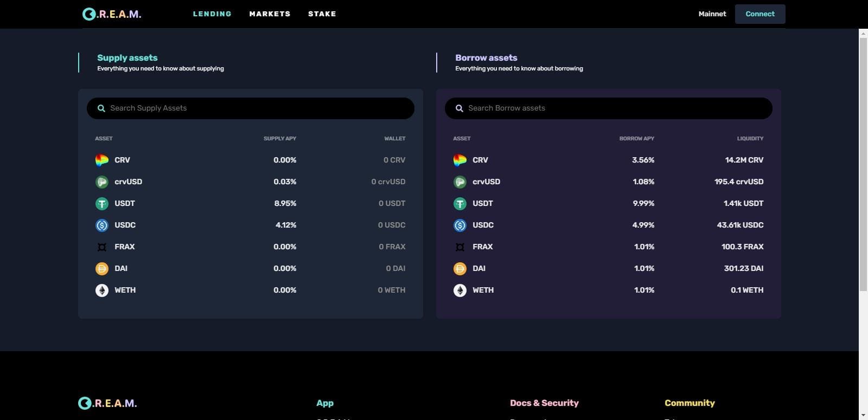This screenshot has width=868, height=420.
Task: Click the CRV icon in Borrow assets
Action: (x=460, y=160)
